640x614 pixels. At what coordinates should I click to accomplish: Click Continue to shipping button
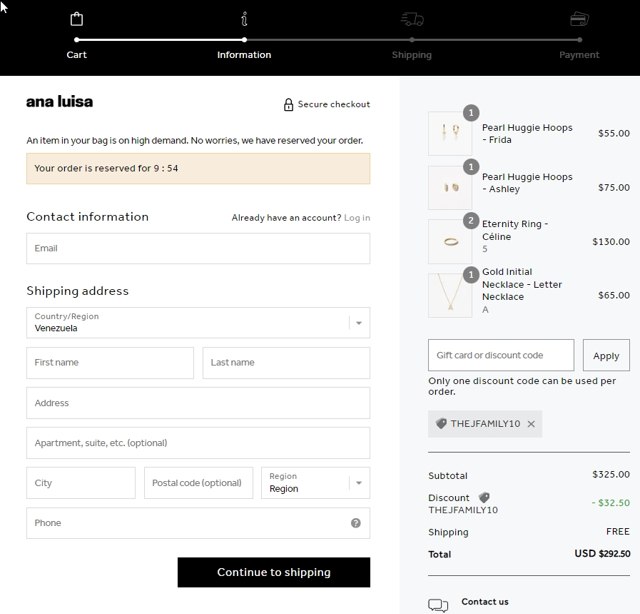click(x=274, y=572)
